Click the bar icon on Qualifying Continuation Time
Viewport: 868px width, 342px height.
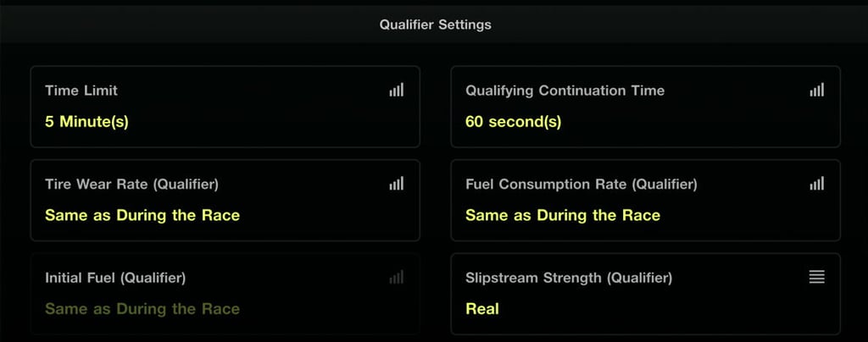point(816,90)
